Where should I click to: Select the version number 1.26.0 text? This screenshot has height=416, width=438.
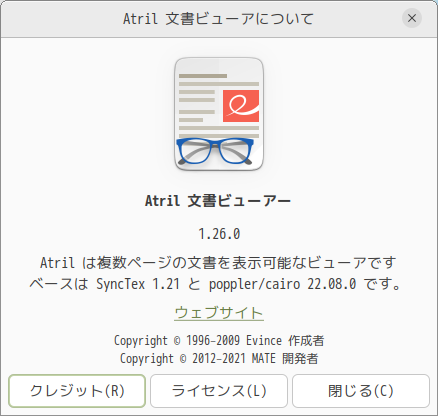(219, 234)
